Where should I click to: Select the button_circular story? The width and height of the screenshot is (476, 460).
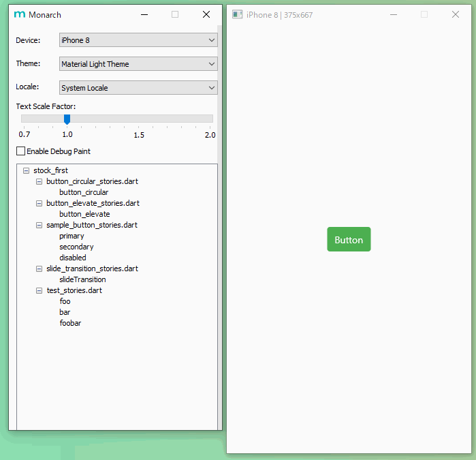pyautogui.click(x=84, y=192)
